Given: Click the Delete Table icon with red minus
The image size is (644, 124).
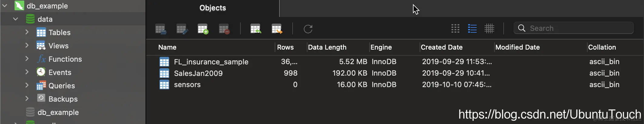Looking at the screenshot, I should 224,29.
